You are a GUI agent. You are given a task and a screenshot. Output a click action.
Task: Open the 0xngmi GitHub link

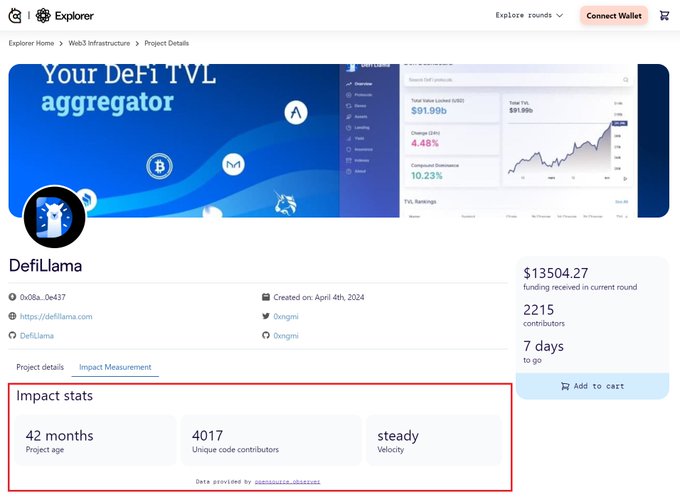pos(286,336)
